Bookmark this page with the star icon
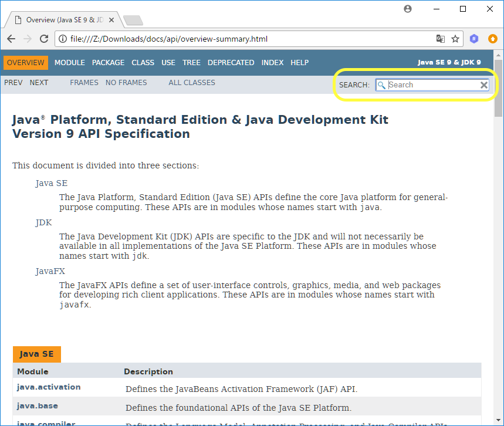The height and width of the screenshot is (426, 504). click(455, 39)
